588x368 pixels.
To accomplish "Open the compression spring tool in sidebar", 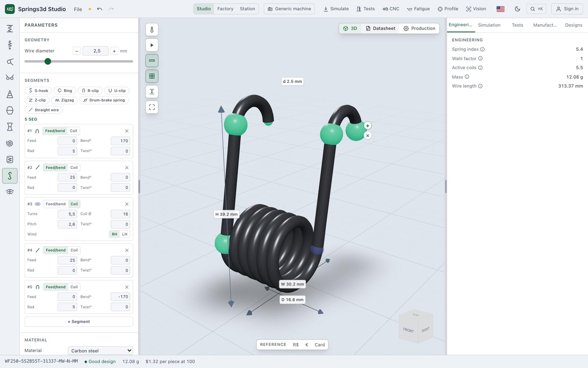I will 10,29.
